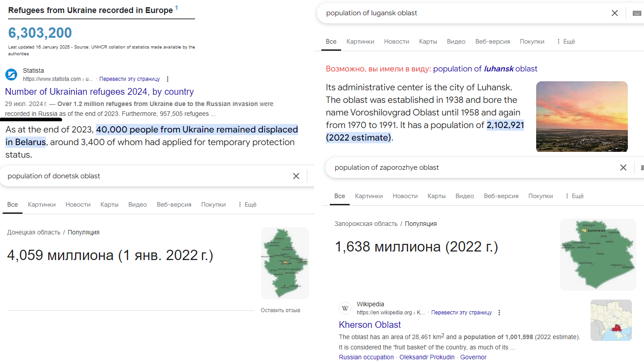
Task: Open 'Веб-версия' tab under the zaporozhye search
Action: click(501, 196)
